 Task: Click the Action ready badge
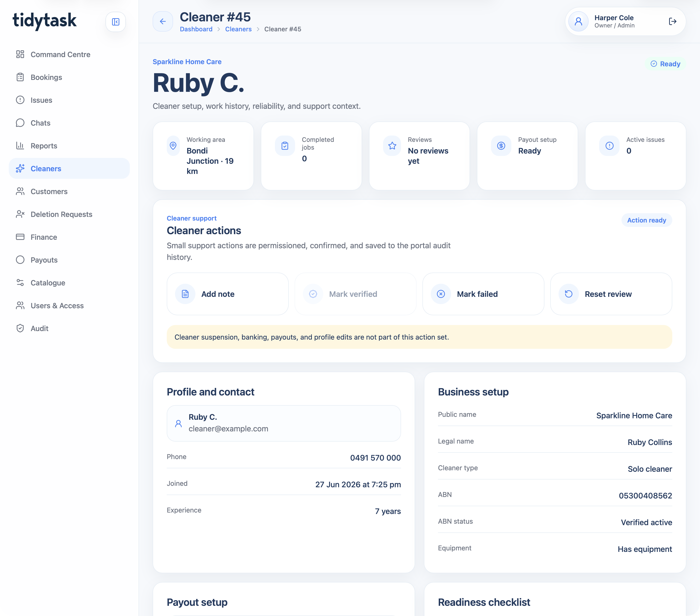click(647, 220)
